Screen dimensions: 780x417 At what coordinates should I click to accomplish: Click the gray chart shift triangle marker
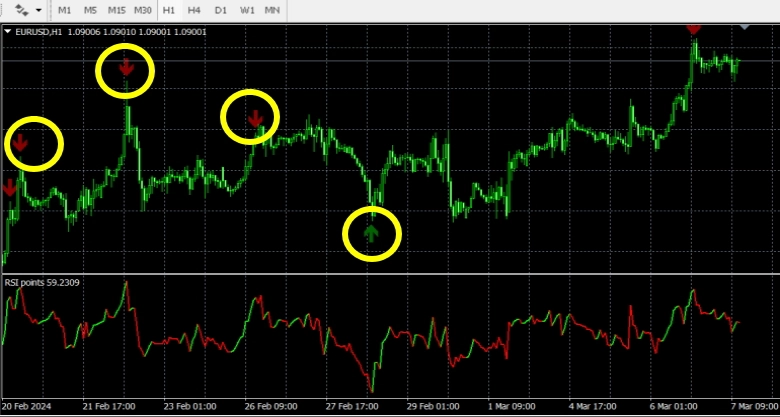point(743,27)
